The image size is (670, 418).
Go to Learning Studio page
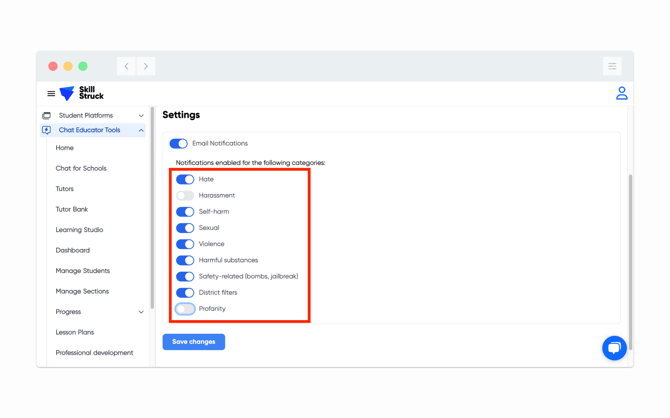click(79, 230)
